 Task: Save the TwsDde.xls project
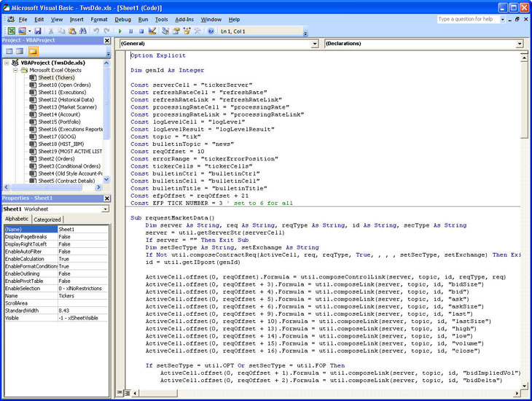coord(38,31)
